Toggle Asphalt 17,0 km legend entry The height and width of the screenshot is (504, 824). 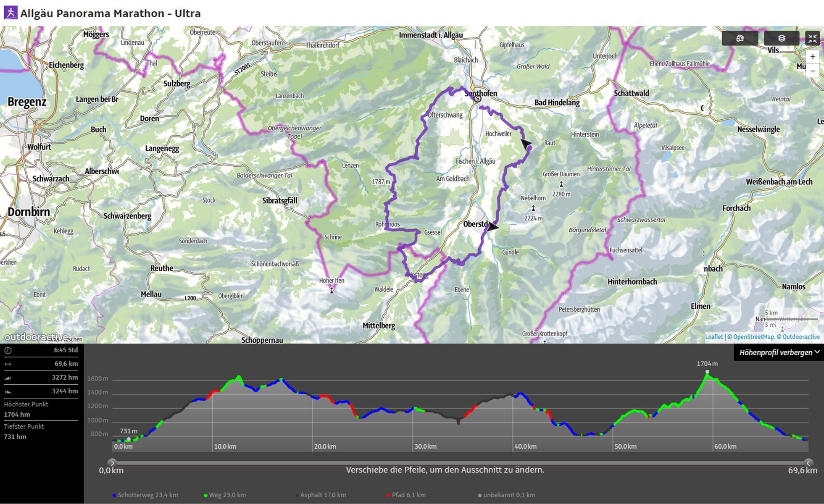[321, 495]
